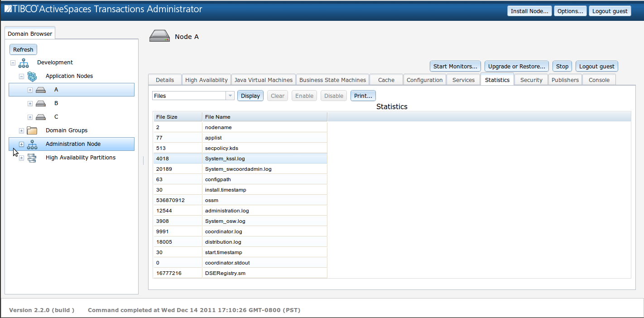644x318 pixels.
Task: Click the High Availability Partitions database icon
Action: click(x=32, y=158)
